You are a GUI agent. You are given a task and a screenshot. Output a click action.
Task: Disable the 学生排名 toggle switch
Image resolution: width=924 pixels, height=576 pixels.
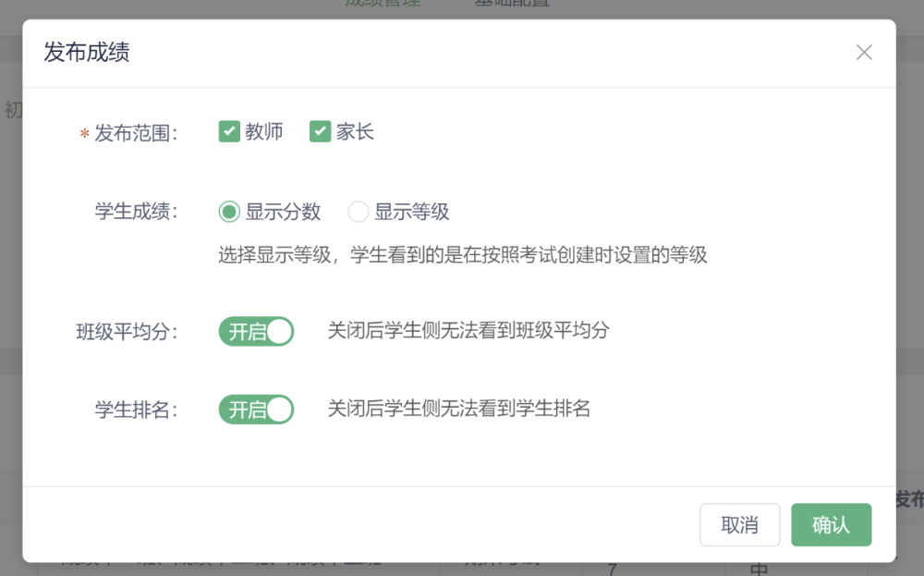pos(256,409)
